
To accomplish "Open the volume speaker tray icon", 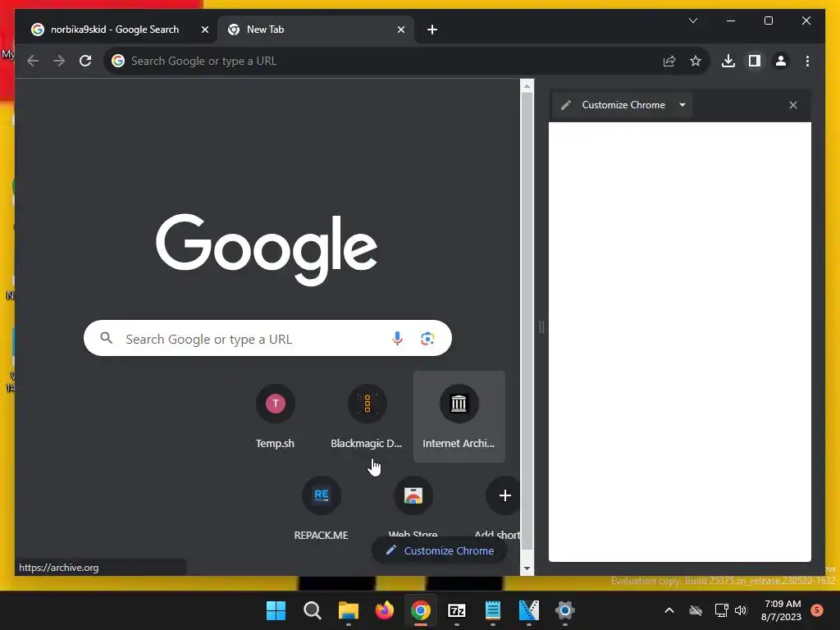I will pos(741,610).
